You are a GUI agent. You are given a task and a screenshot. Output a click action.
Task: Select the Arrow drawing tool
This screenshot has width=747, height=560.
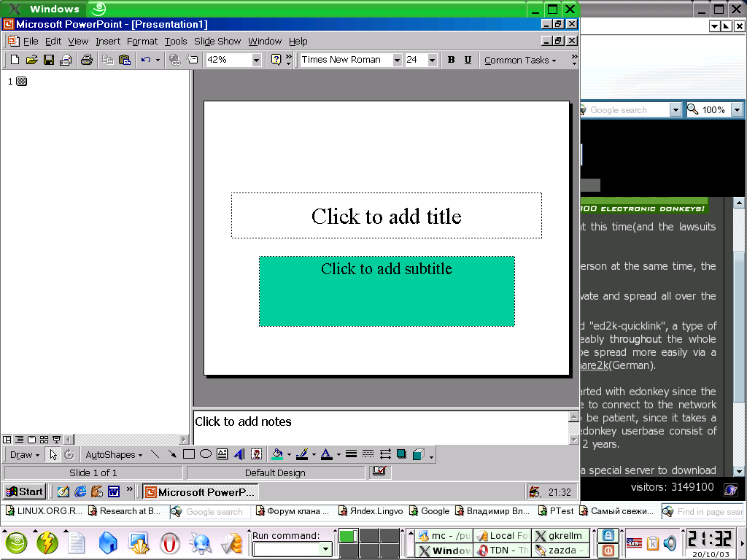tap(172, 454)
